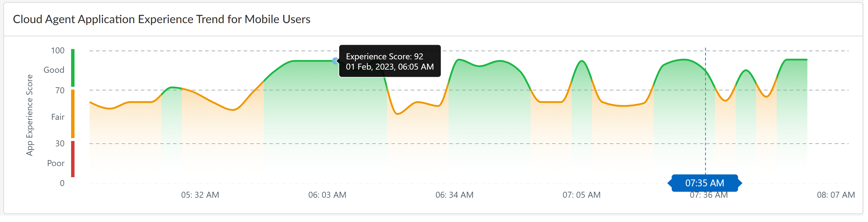Click the orange Fair range color bar
Image resolution: width=868 pixels, height=222 pixels.
click(x=73, y=114)
